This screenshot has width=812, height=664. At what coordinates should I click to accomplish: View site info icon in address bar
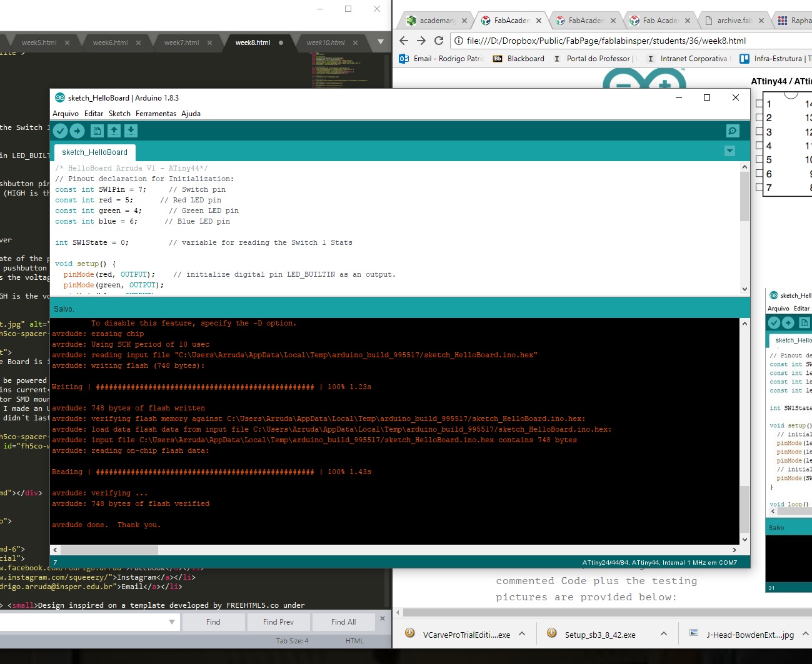458,41
